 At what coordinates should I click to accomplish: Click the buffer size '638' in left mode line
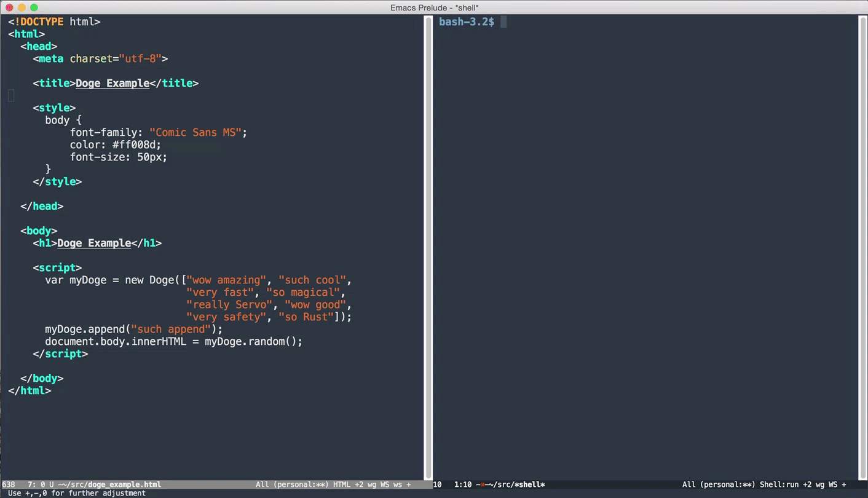[x=9, y=484]
